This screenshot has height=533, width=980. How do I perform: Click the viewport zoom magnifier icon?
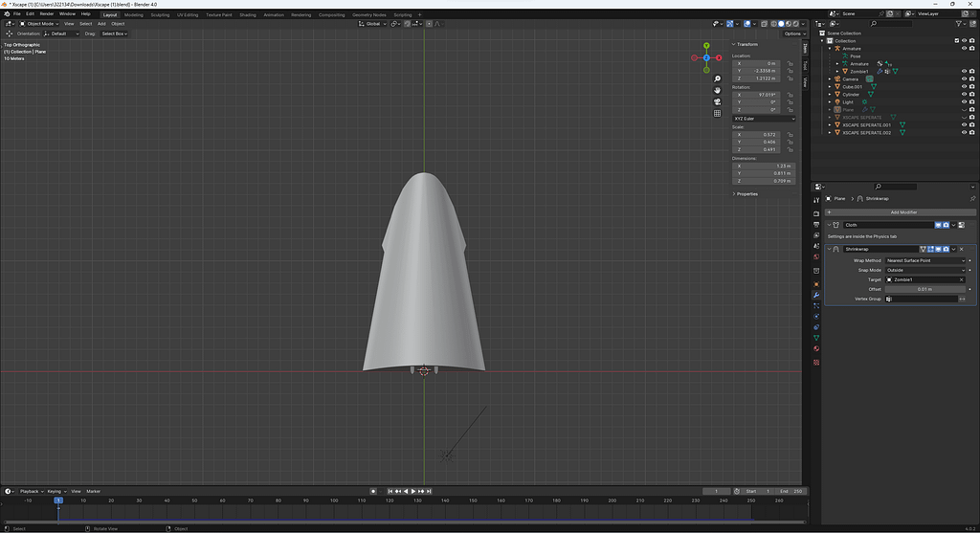click(x=717, y=79)
